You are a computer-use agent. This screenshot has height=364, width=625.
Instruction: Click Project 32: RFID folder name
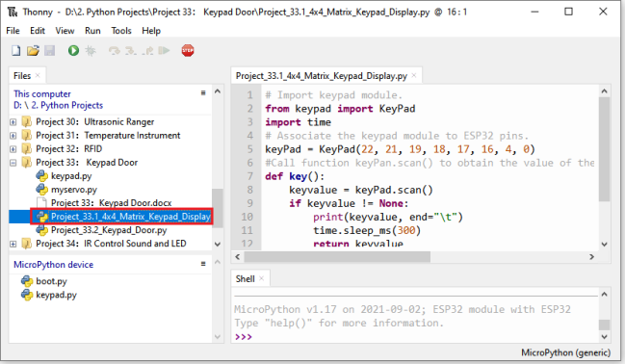tap(69, 149)
